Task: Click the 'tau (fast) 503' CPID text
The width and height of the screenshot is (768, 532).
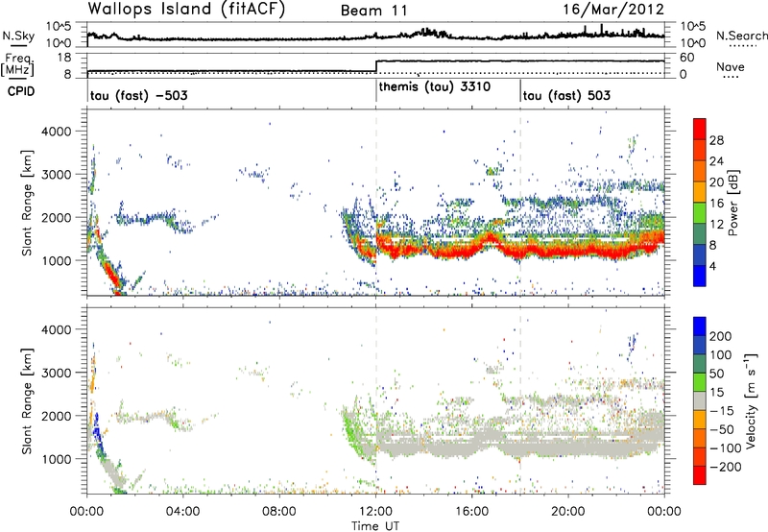Action: pyautogui.click(x=566, y=95)
